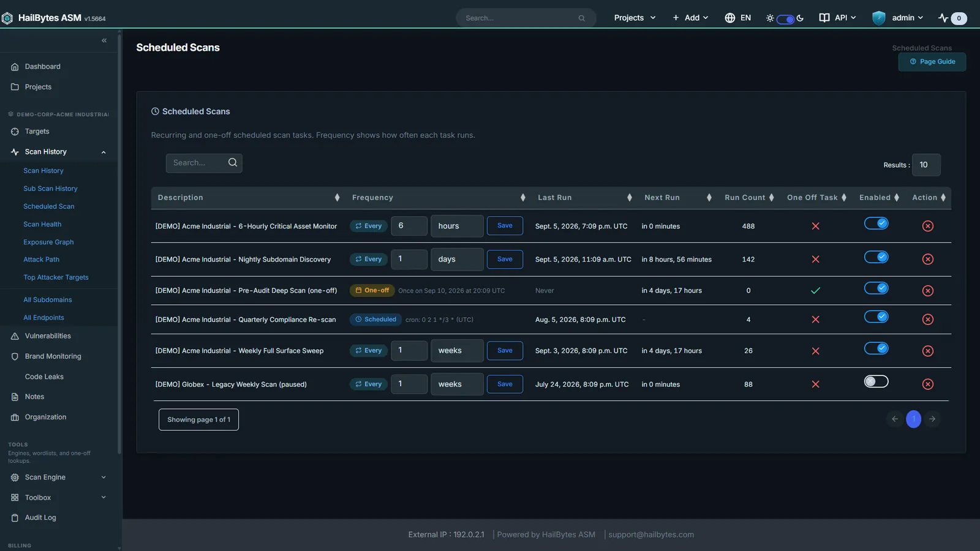Save Nightly Subdomain Discovery frequency

click(505, 259)
